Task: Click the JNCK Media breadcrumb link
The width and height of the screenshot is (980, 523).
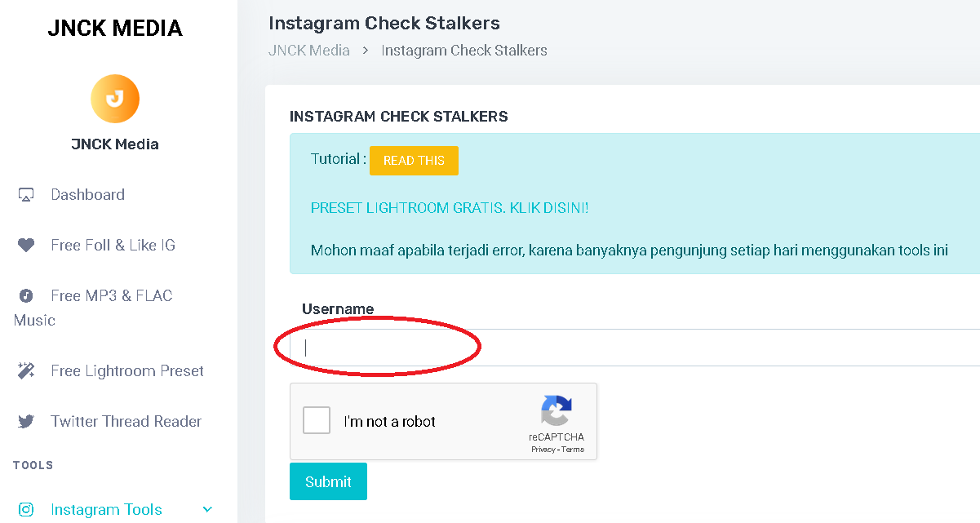Action: click(x=309, y=51)
